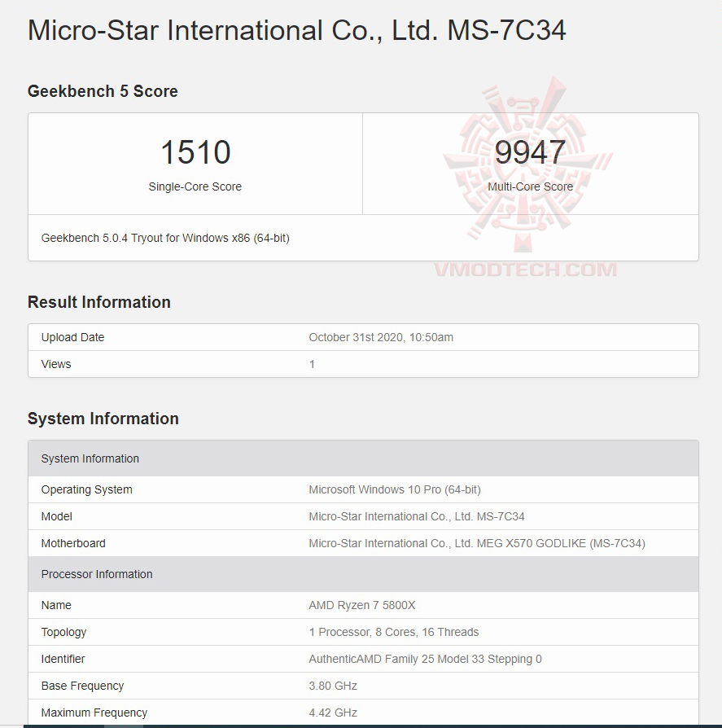Screen dimensions: 722x728
Task: Click the Result Information heading
Action: coord(98,302)
